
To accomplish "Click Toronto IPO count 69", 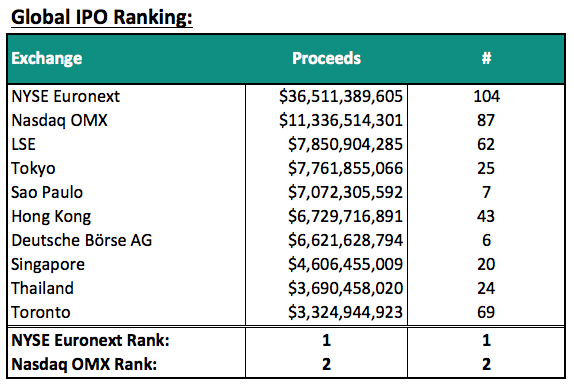I will coord(486,312).
